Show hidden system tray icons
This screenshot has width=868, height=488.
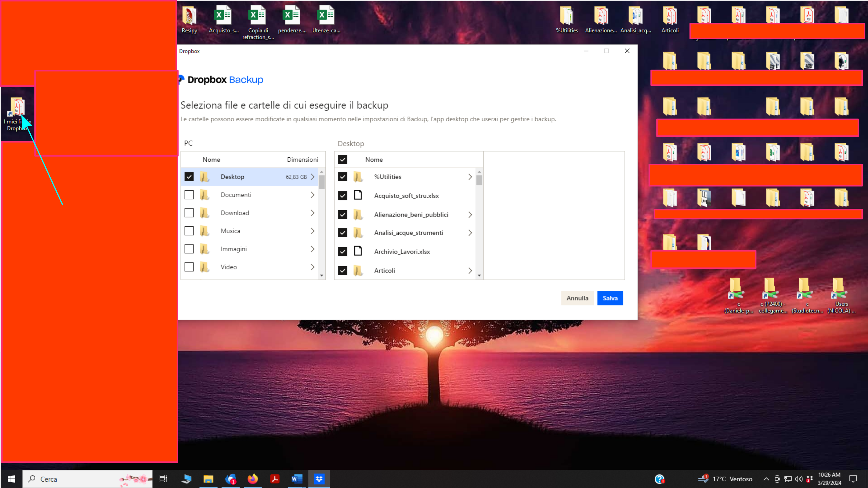[x=766, y=479]
